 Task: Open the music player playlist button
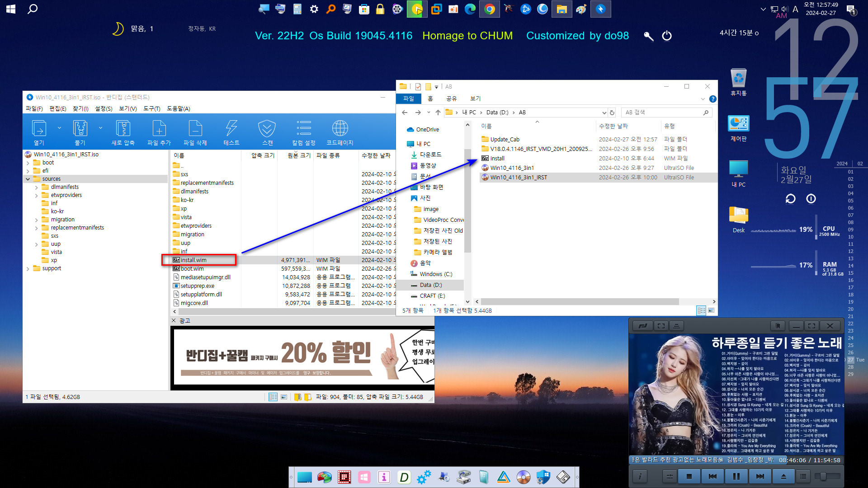pyautogui.click(x=803, y=476)
